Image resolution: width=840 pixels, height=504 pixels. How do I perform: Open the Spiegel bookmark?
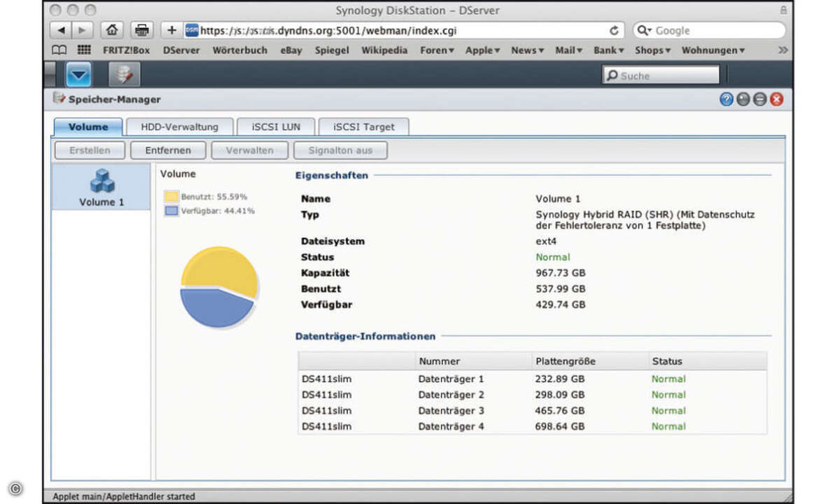point(332,50)
